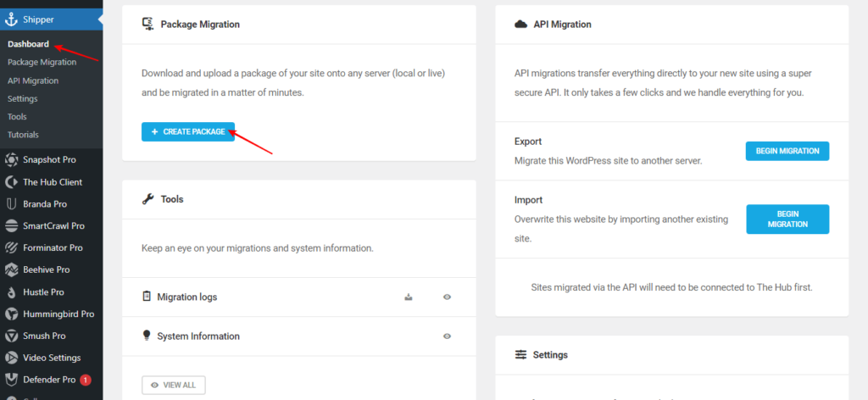Open Tools submenu item
Image resolution: width=868 pixels, height=400 pixels.
click(17, 117)
